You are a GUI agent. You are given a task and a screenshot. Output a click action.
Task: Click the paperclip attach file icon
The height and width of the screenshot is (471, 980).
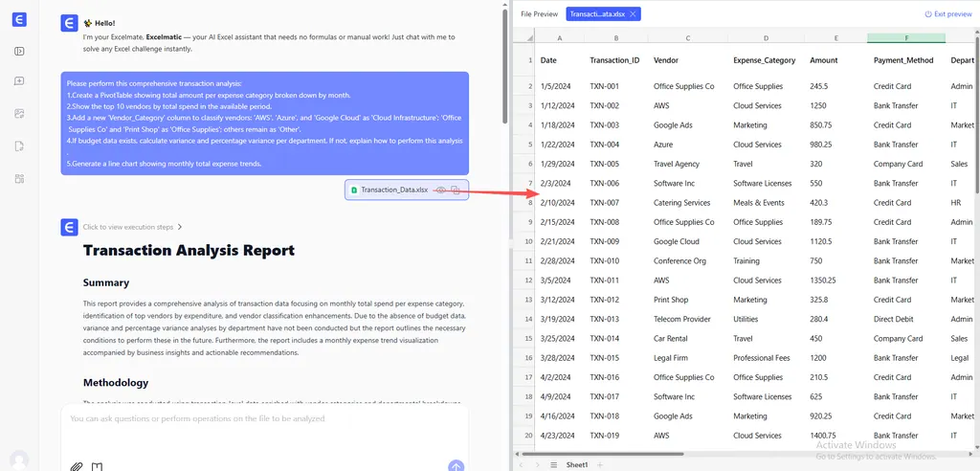tap(77, 466)
